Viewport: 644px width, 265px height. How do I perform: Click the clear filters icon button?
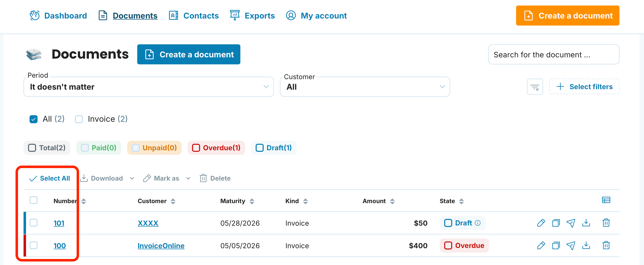[535, 87]
